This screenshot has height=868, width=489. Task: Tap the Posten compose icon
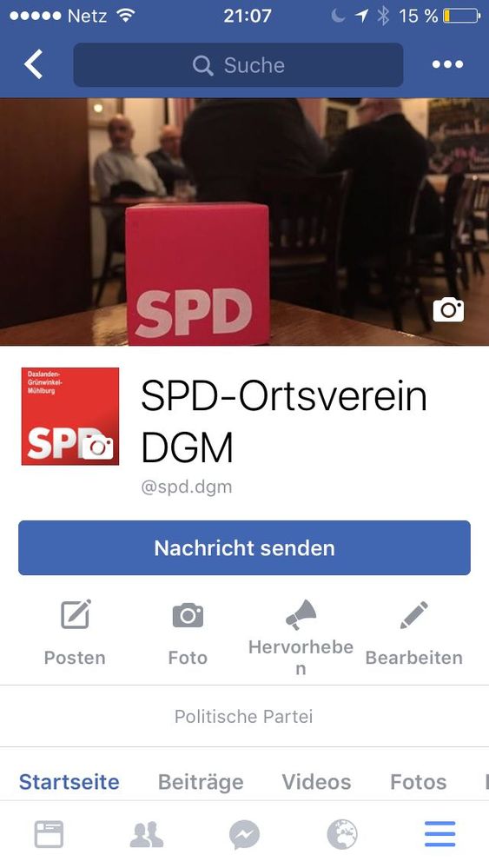76,614
